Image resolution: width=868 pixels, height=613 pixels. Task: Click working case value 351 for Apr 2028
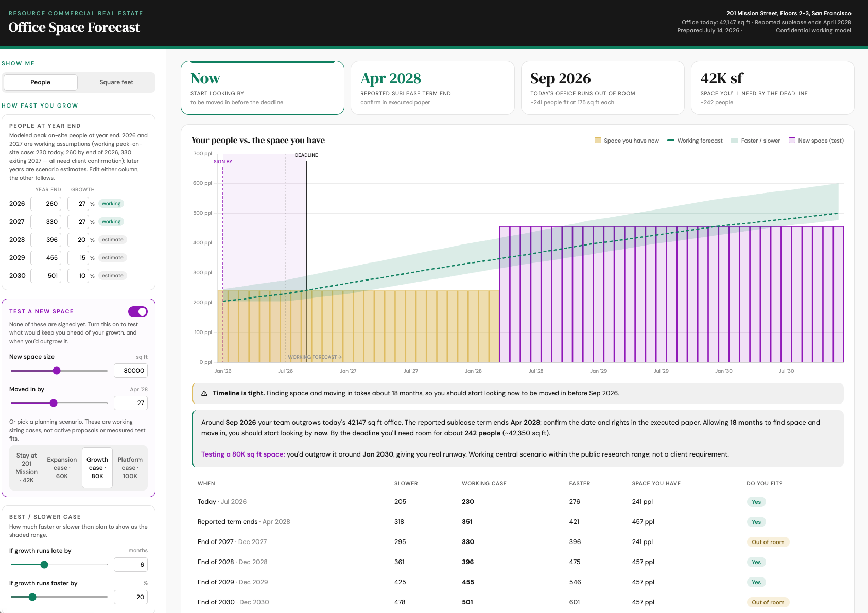coord(467,522)
